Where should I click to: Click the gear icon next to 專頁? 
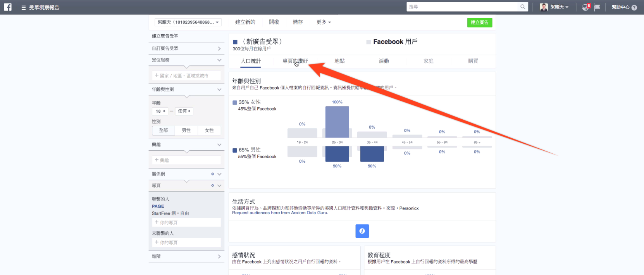[212, 186]
